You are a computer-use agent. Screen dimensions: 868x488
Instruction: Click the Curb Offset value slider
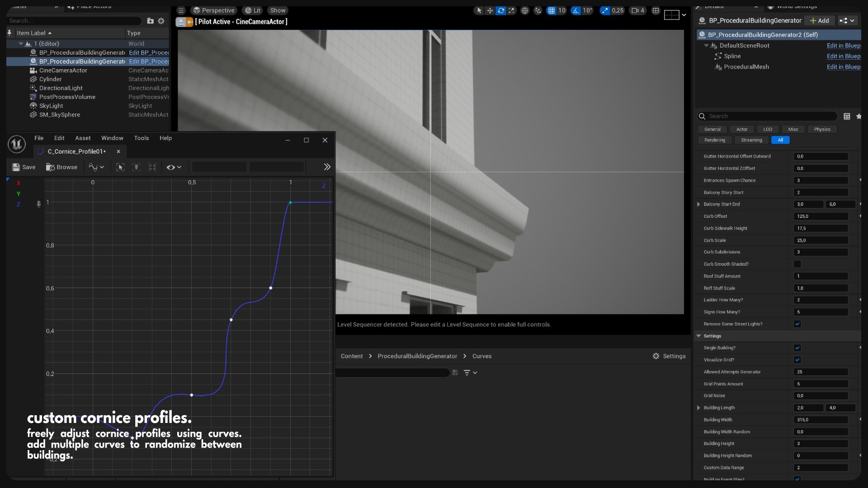[821, 216]
